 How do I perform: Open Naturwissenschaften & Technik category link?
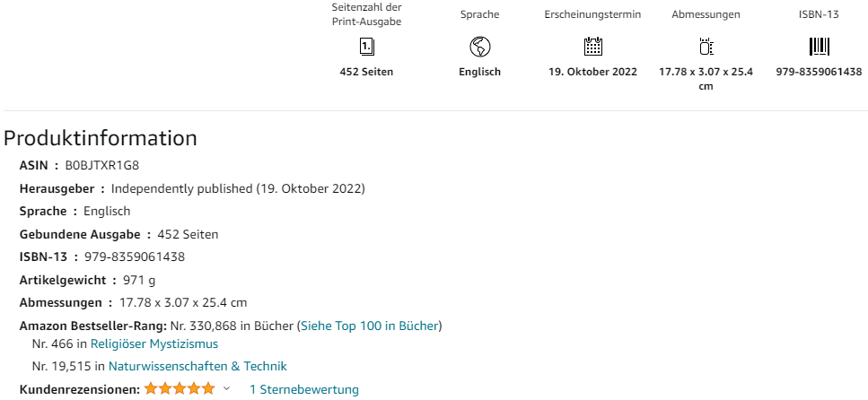[197, 366]
